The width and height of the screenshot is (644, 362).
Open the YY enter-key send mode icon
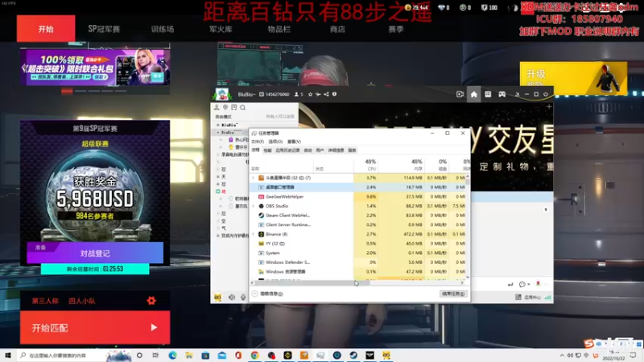510,284
